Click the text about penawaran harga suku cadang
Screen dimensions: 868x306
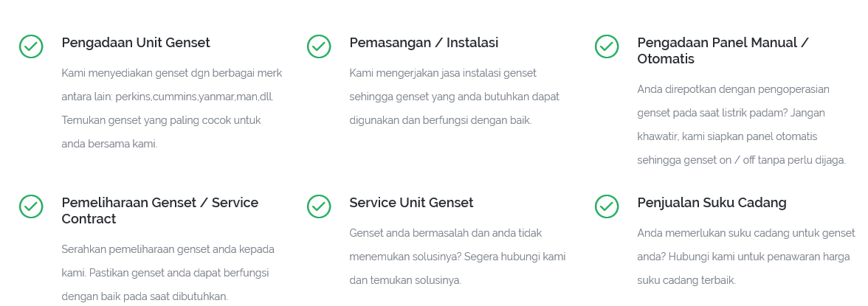pyautogui.click(x=746, y=257)
